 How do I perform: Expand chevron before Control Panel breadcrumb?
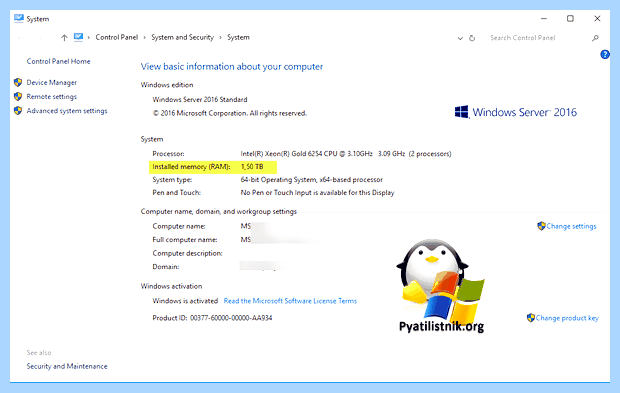(89, 38)
